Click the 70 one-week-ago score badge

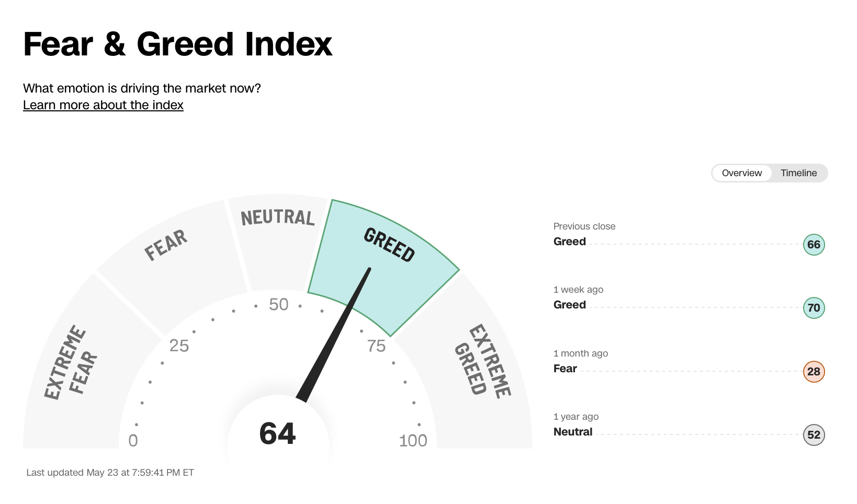tap(814, 308)
